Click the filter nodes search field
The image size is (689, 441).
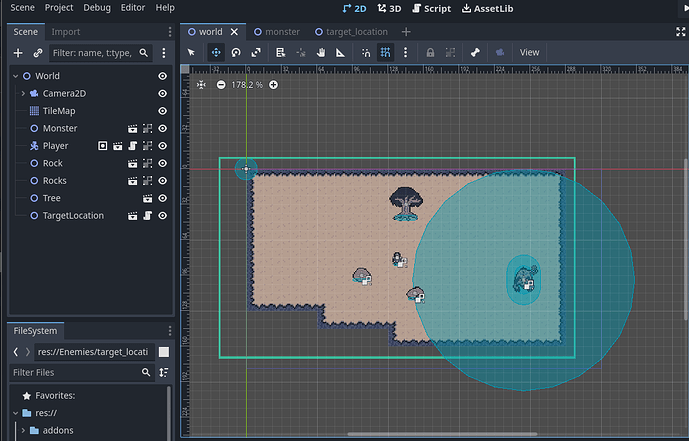point(101,53)
